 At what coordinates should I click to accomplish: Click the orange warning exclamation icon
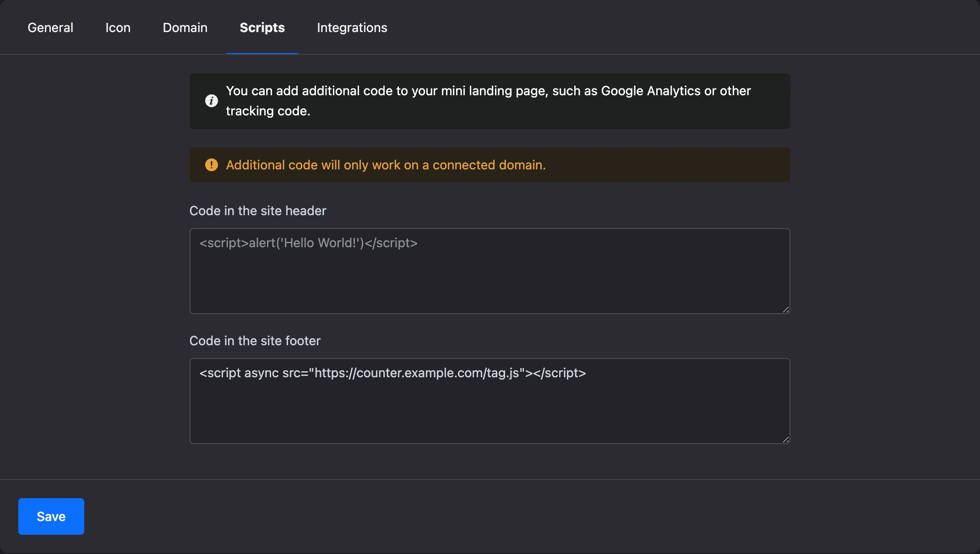pyautogui.click(x=212, y=165)
